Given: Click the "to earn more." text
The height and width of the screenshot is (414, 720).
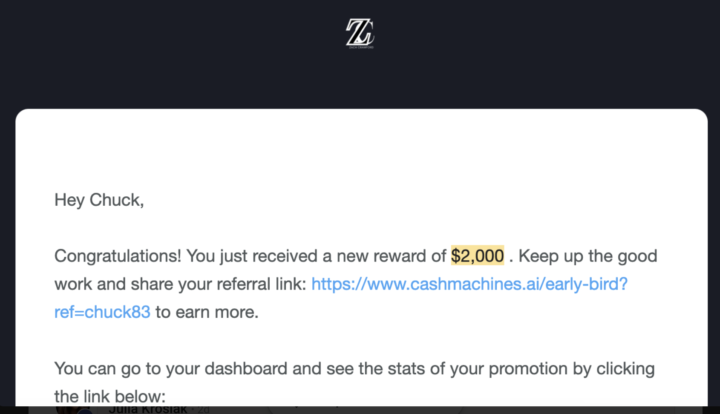Looking at the screenshot, I should tap(207, 312).
